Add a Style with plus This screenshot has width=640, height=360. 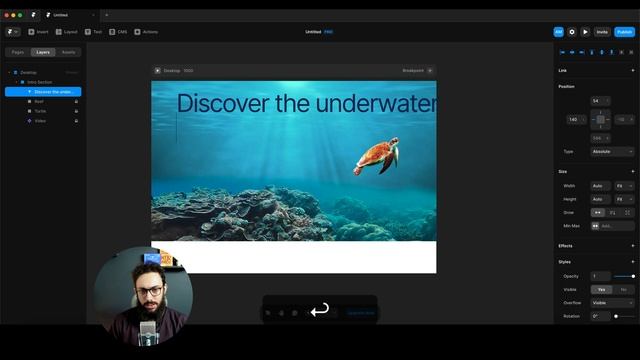click(633, 262)
